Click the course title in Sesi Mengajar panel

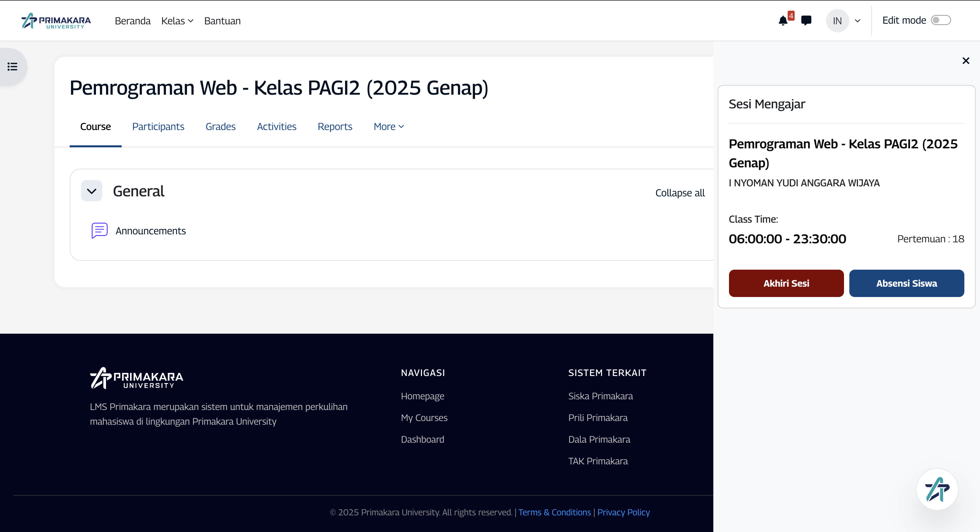click(843, 153)
